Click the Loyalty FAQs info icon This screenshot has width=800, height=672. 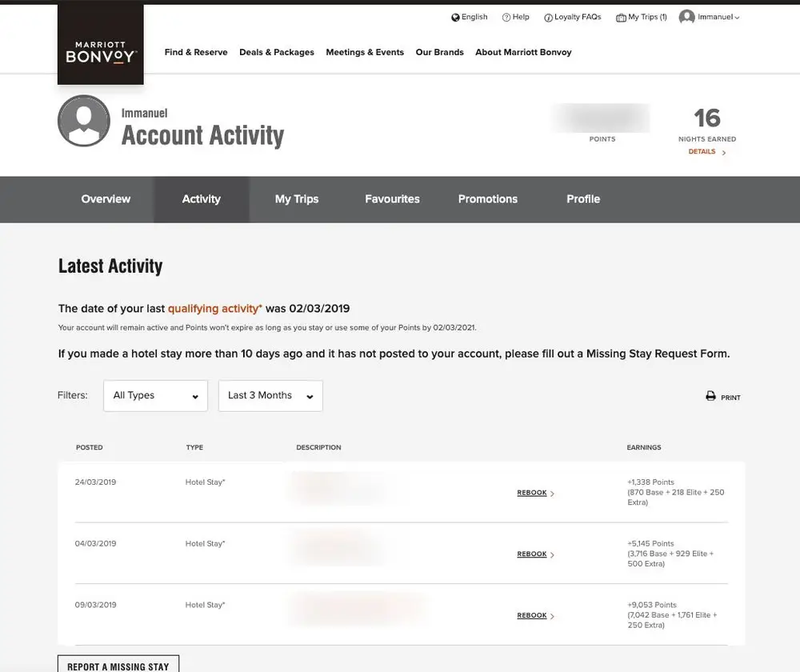coord(549,17)
